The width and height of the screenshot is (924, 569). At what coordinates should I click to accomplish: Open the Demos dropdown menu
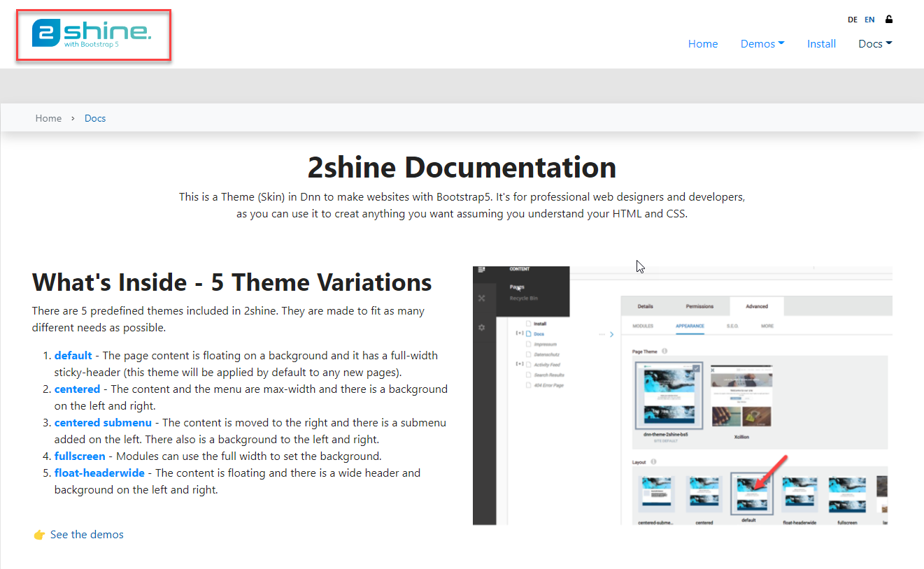(x=762, y=43)
